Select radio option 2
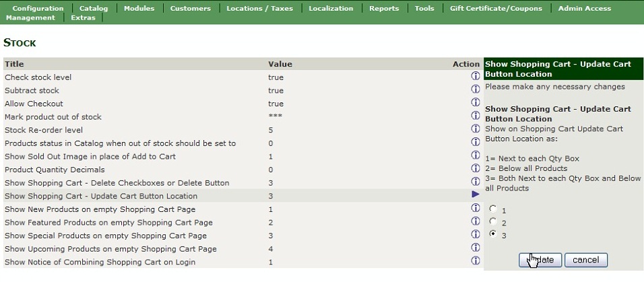The width and height of the screenshot is (644, 282). pyautogui.click(x=493, y=221)
